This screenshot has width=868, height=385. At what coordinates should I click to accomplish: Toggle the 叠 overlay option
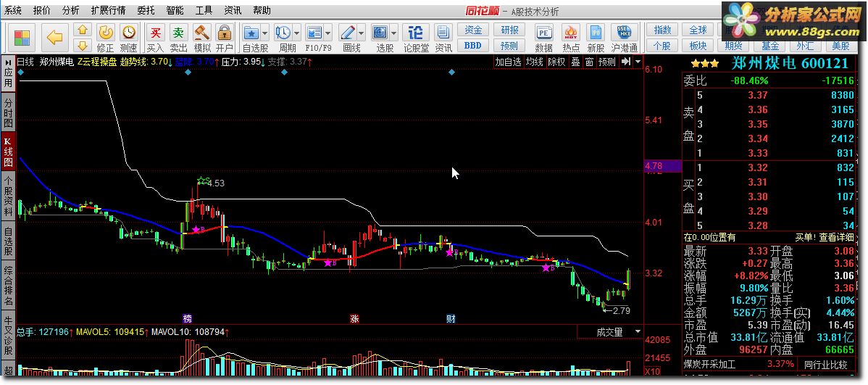click(576, 62)
